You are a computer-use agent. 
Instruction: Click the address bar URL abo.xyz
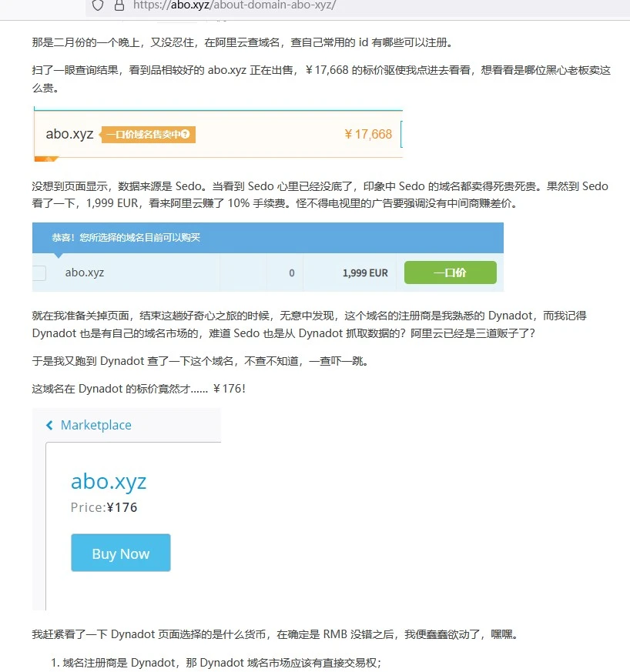234,5
